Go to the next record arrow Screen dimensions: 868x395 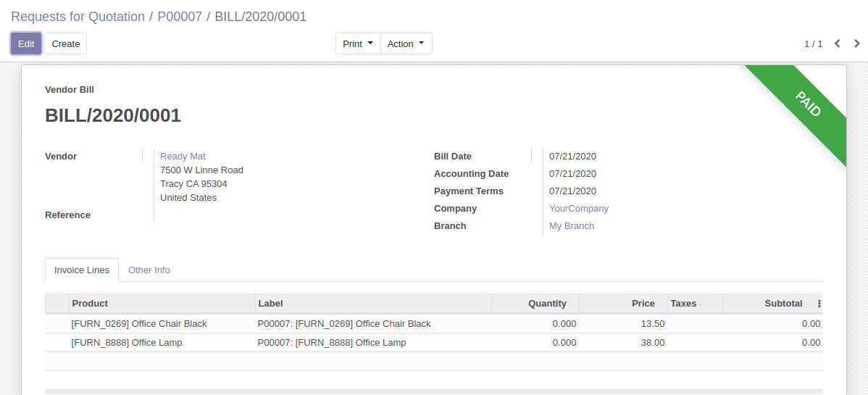coord(857,43)
